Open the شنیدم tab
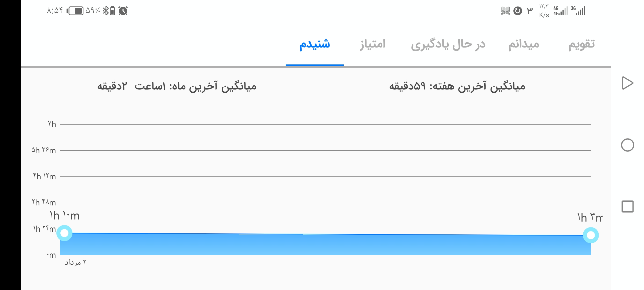Viewport: 644px width, 290px height. tap(314, 44)
